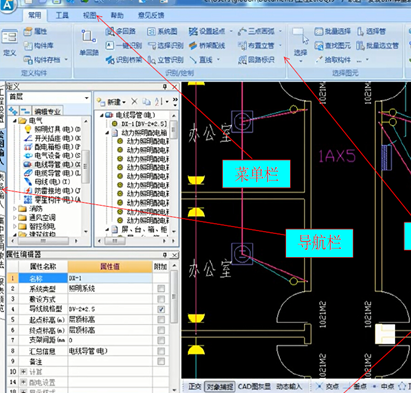Choose the 选择识别 select-identify tool
The height and width of the screenshot is (393, 411).
pyautogui.click(x=166, y=45)
